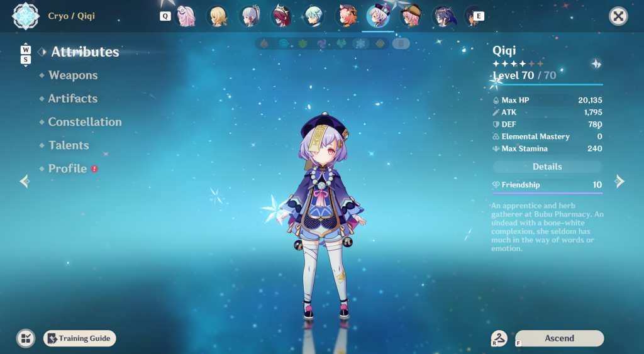This screenshot has height=354, width=644.
Task: Open the outfit hanger icon near Ascend
Action: pyautogui.click(x=499, y=338)
